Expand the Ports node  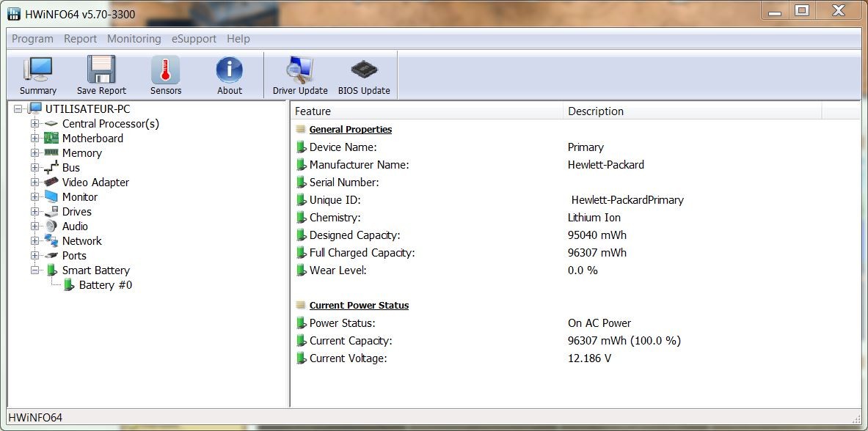coord(35,255)
